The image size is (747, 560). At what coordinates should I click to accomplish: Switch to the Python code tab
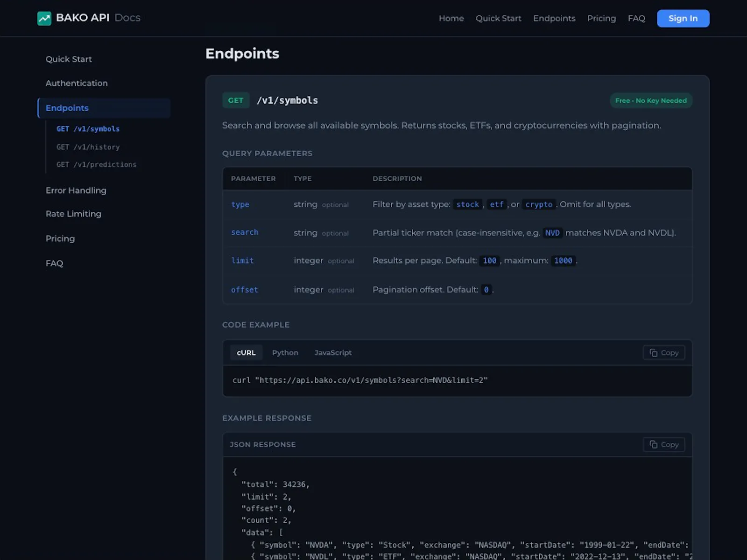pyautogui.click(x=285, y=353)
